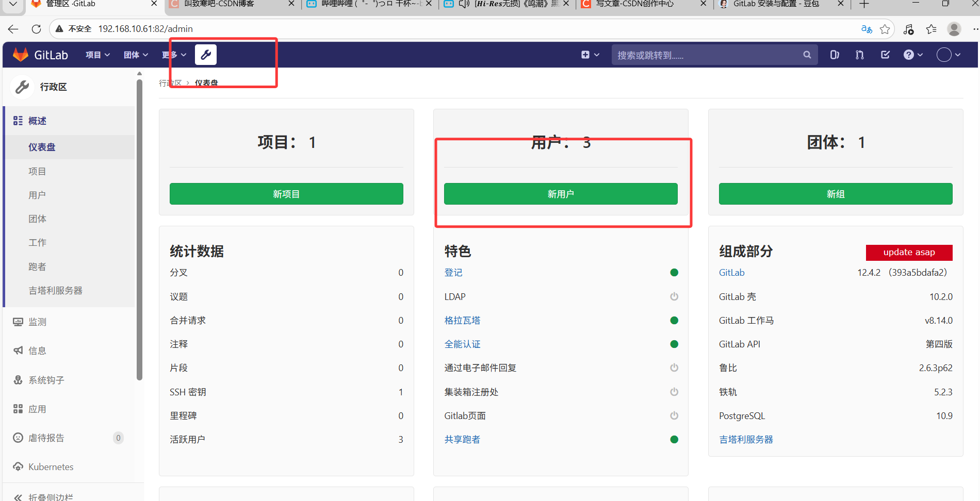
Task: Click green status dot for 全能认证
Action: coord(674,344)
